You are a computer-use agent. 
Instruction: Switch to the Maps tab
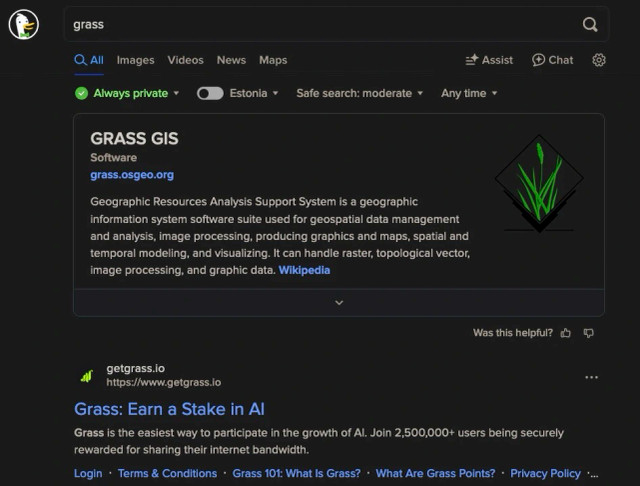[x=273, y=60]
